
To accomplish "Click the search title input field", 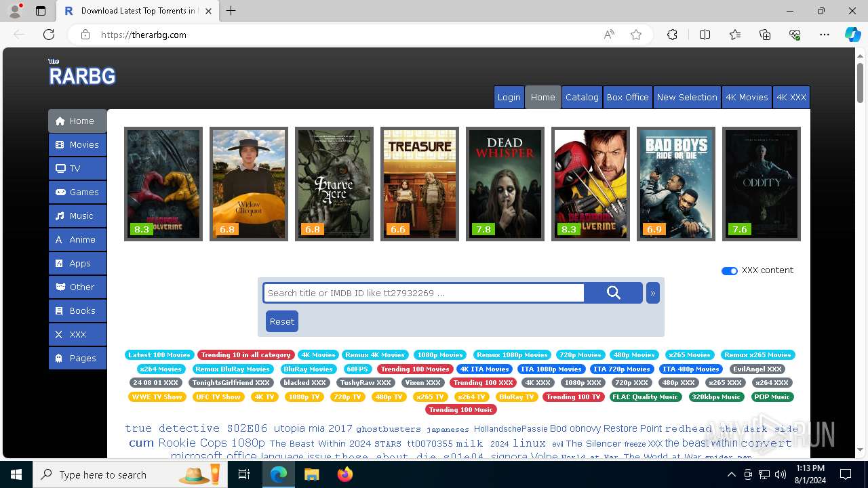I will pyautogui.click(x=424, y=293).
